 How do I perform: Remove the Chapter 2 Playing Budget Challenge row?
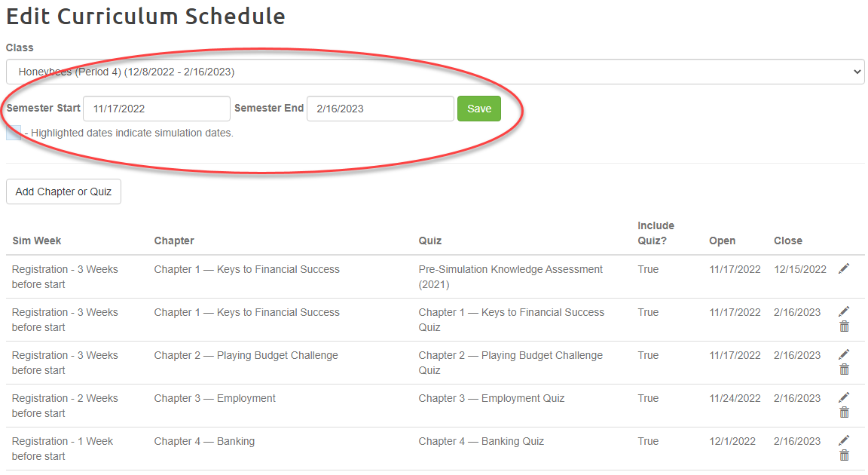tap(844, 369)
